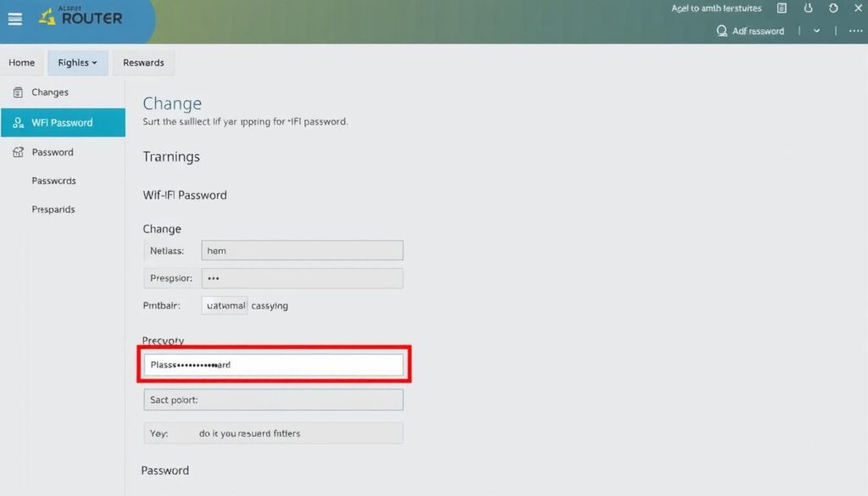Click the power icon in top header

click(x=808, y=8)
